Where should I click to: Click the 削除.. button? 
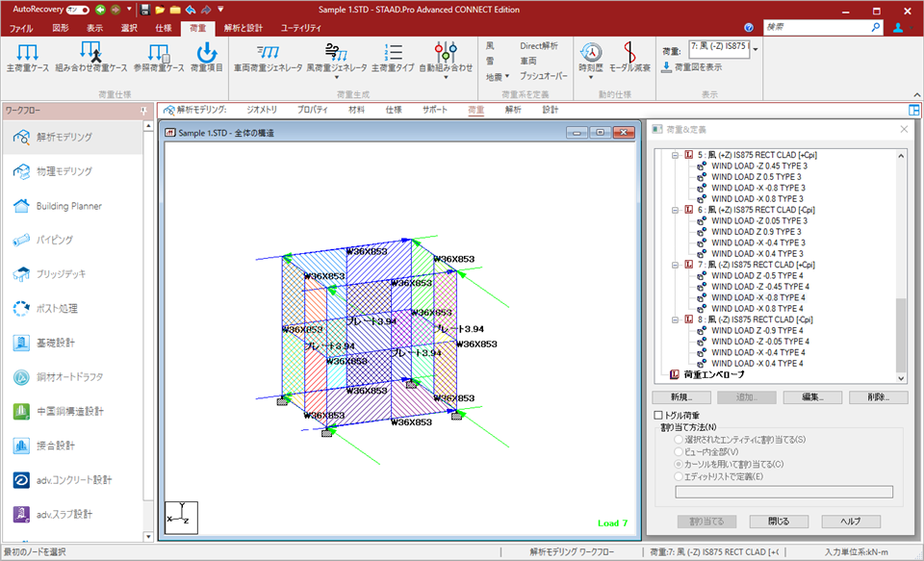coord(879,397)
